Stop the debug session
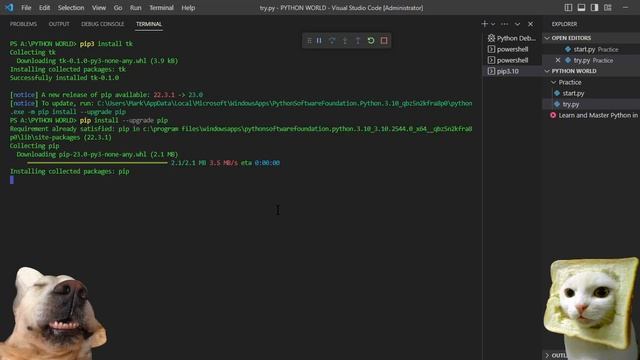Screen dimensions: 640x360 coord(384,40)
